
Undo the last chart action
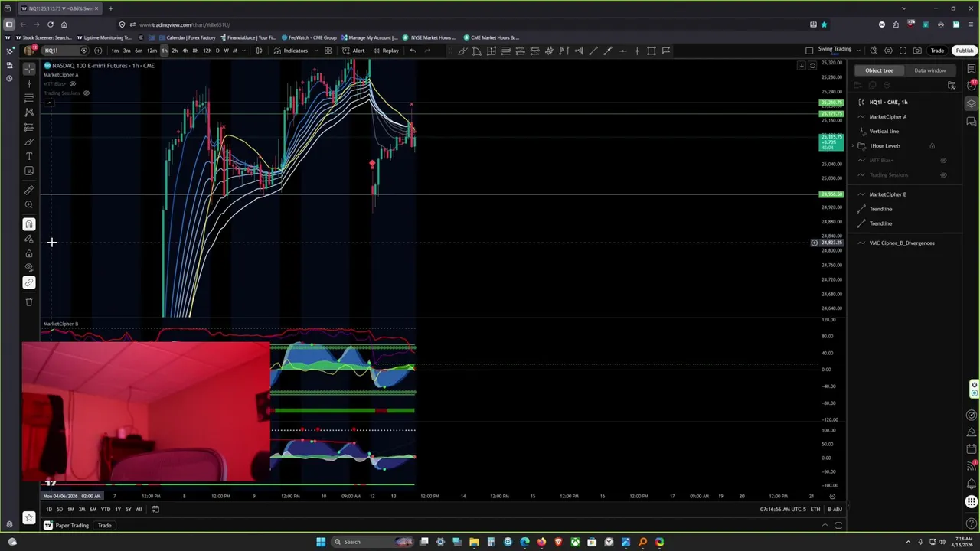click(x=413, y=51)
